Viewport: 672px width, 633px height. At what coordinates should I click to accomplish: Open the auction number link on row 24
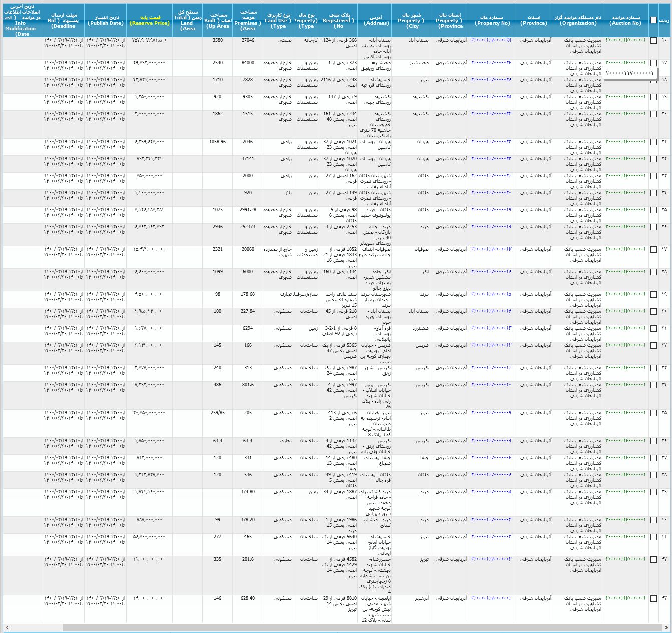pos(626,193)
